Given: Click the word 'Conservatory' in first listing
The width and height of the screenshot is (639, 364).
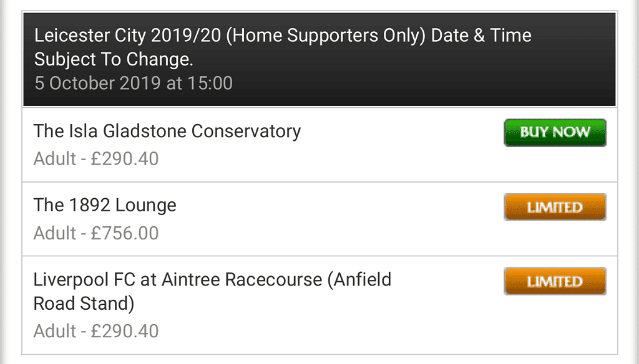Looking at the screenshot, I should [x=246, y=132].
